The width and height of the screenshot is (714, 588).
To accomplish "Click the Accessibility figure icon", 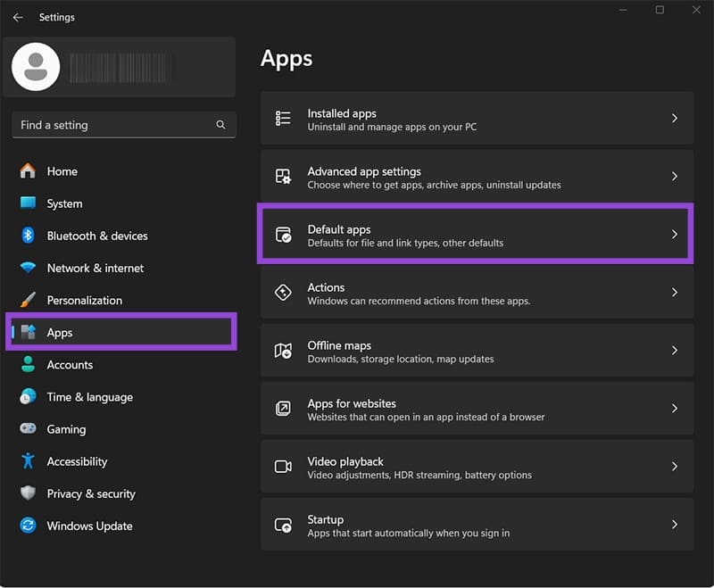I will click(x=28, y=461).
